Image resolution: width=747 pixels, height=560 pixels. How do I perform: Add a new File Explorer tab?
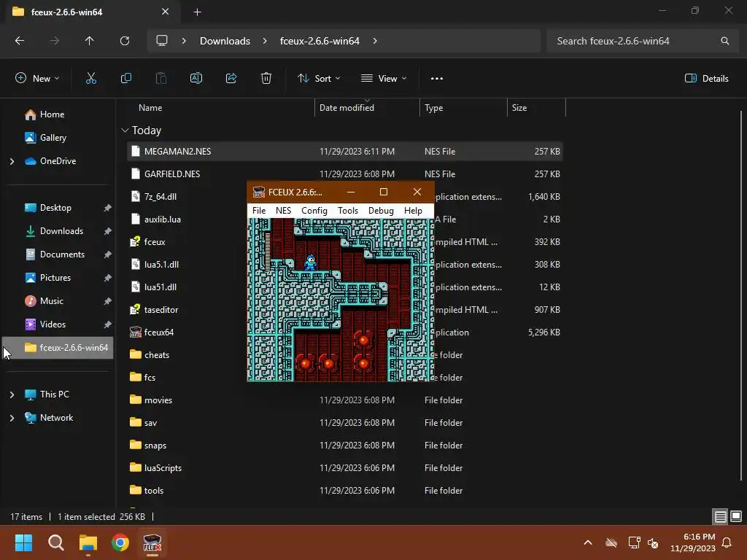[x=197, y=12]
